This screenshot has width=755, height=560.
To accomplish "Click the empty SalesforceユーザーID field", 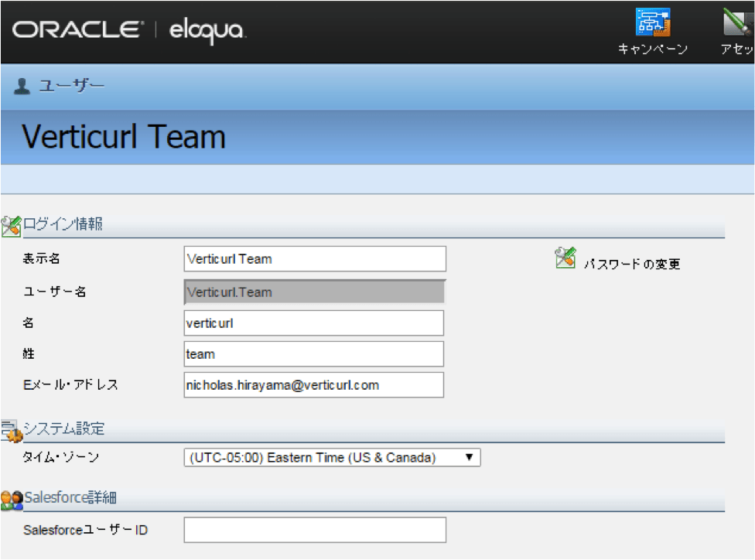I will tap(315, 530).
